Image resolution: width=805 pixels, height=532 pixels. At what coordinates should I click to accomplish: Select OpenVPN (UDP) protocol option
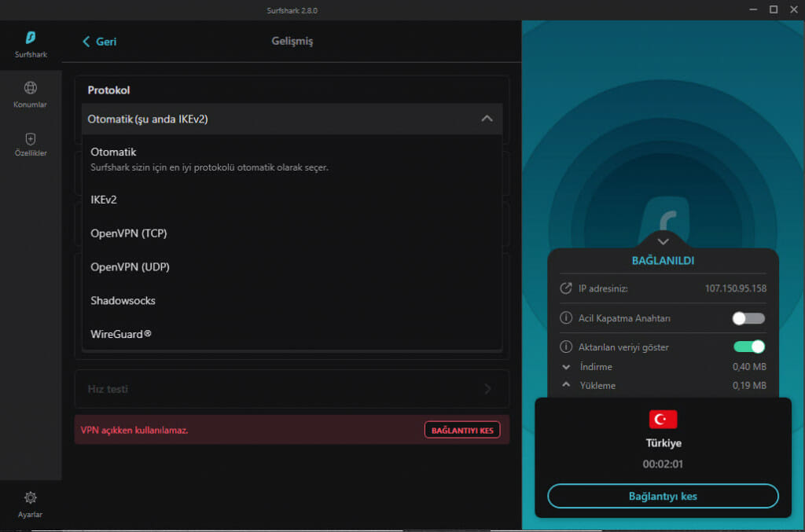292,266
